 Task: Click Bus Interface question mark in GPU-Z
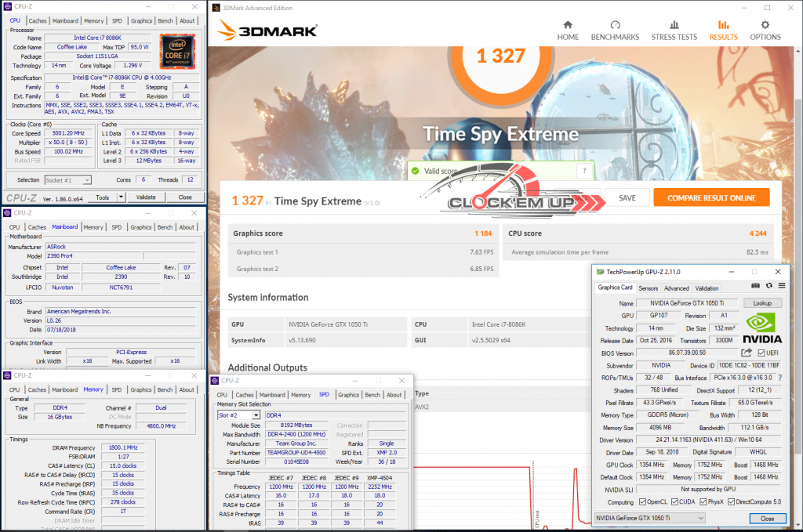780,378
